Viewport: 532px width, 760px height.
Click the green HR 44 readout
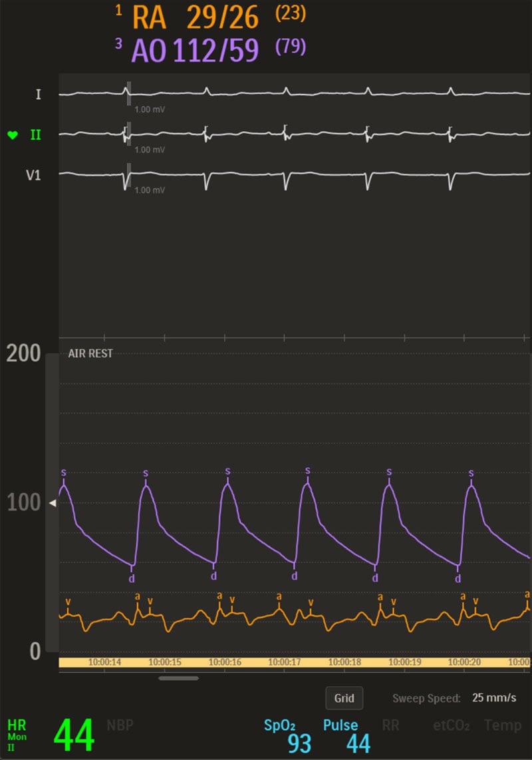click(74, 735)
